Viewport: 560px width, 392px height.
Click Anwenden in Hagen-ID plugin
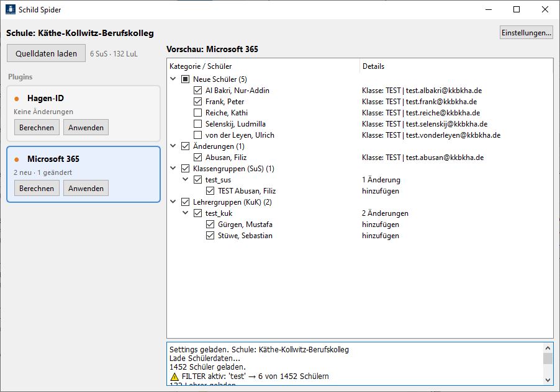coord(86,127)
